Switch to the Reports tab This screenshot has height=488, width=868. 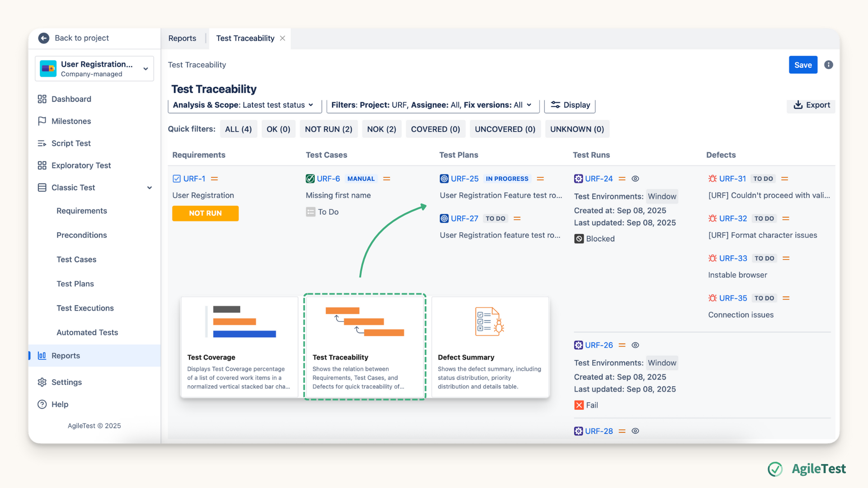coord(182,38)
